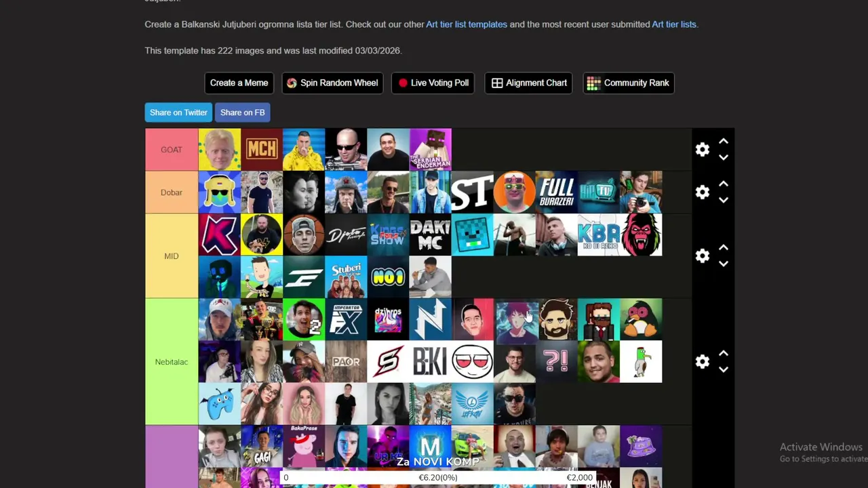Start a Live Voting Poll

(x=433, y=83)
